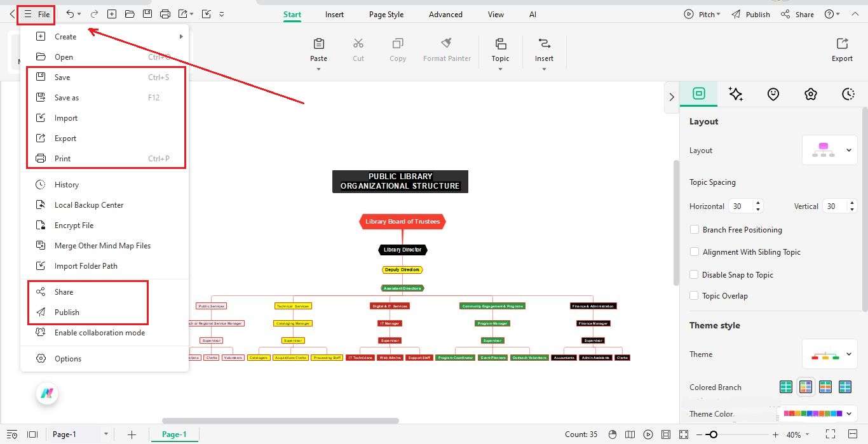868x444 pixels.
Task: Click the printer icon in top toolbar
Action: (x=165, y=14)
